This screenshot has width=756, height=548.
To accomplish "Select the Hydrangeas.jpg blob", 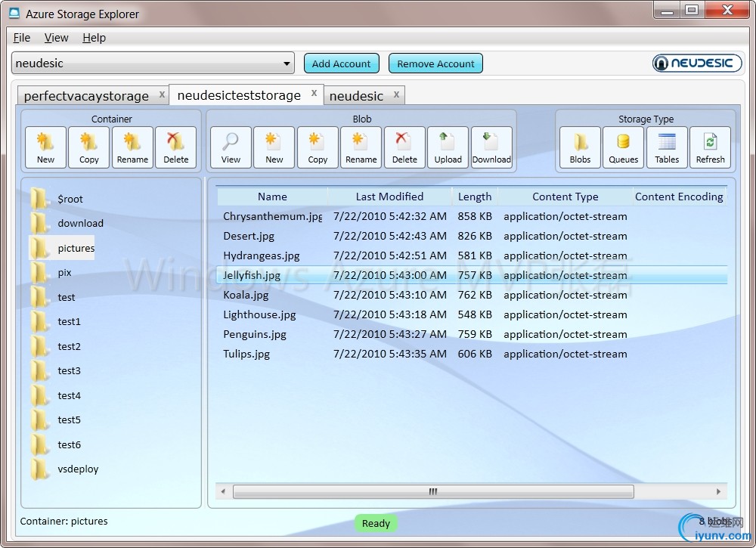I will point(472,255).
